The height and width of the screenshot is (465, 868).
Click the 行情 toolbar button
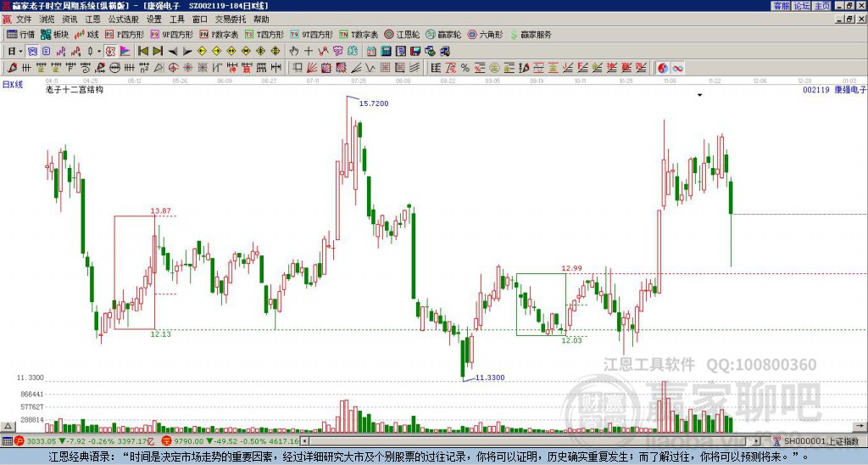pos(21,34)
